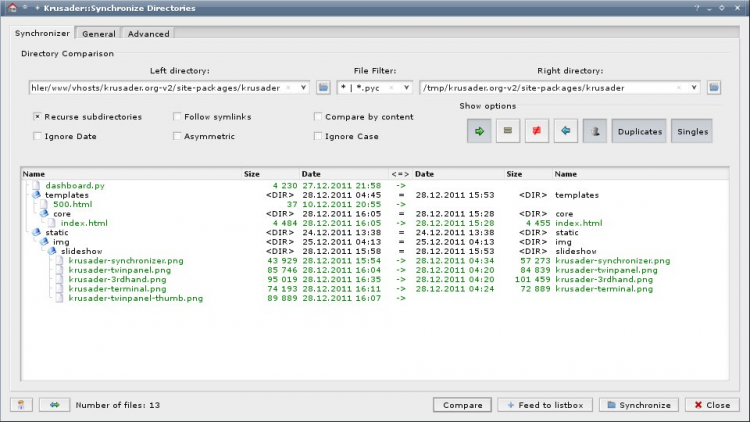
Task: Click the dashboard.py file icon
Action: [36, 185]
